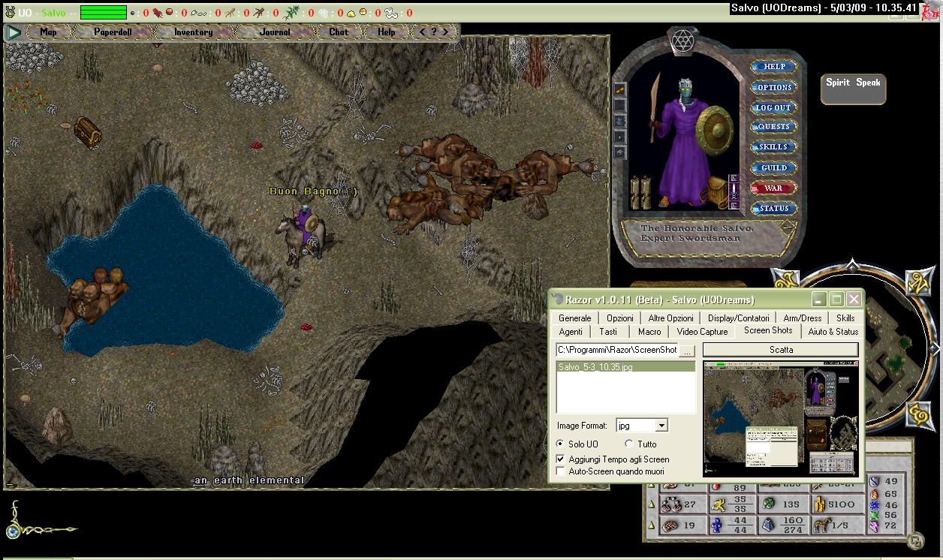Open the Map from the top menu bar
This screenshot has width=943, height=560.
pyautogui.click(x=49, y=32)
